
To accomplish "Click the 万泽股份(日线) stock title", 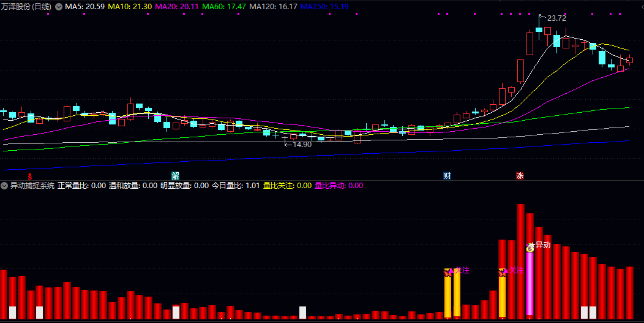I will tap(26, 7).
